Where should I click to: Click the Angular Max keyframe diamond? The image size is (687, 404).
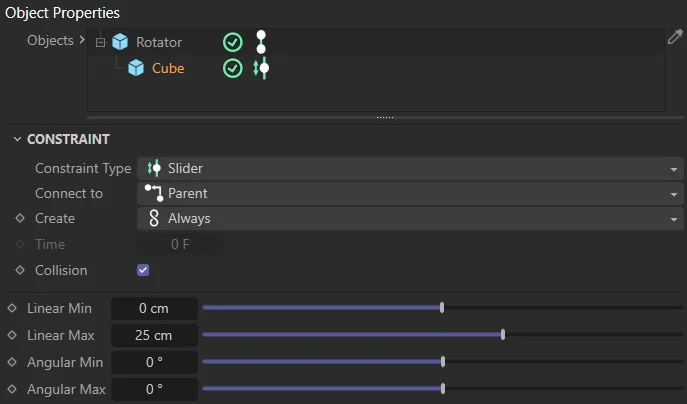coord(12,389)
